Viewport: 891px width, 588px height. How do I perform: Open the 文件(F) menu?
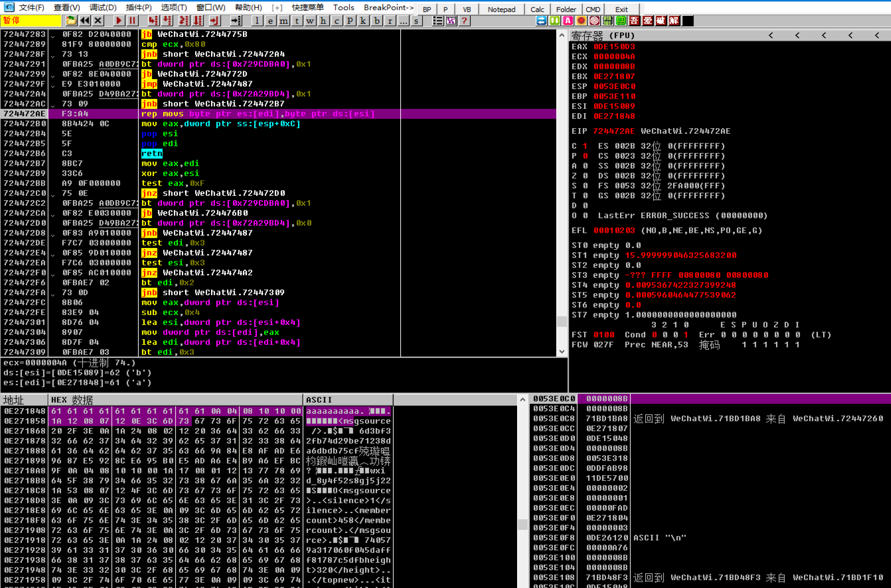31,8
